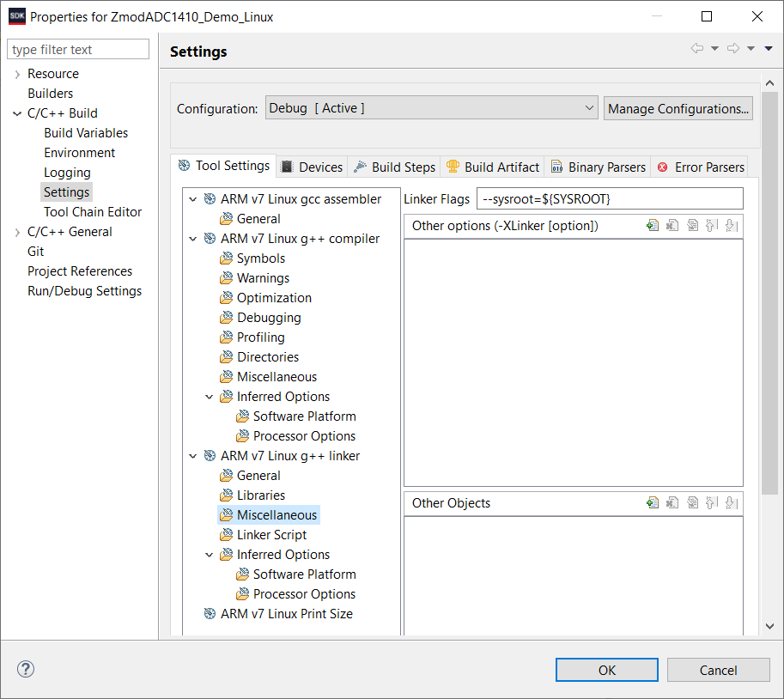
Task: Collapse compiler Inferred Options node
Action: tap(210, 397)
